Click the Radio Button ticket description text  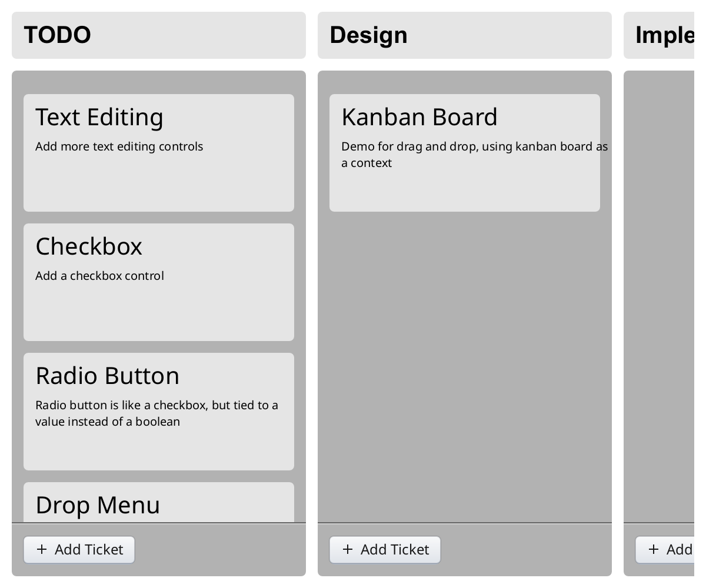click(156, 413)
